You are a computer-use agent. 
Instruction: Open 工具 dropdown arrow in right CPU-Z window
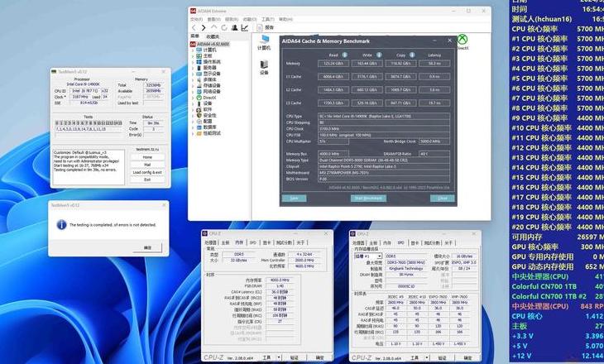[x=426, y=357]
